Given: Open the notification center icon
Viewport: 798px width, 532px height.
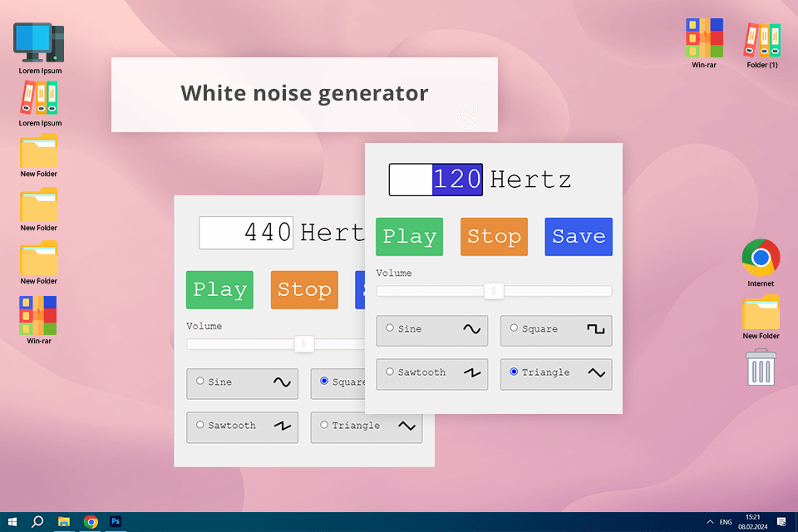Looking at the screenshot, I should 781,522.
